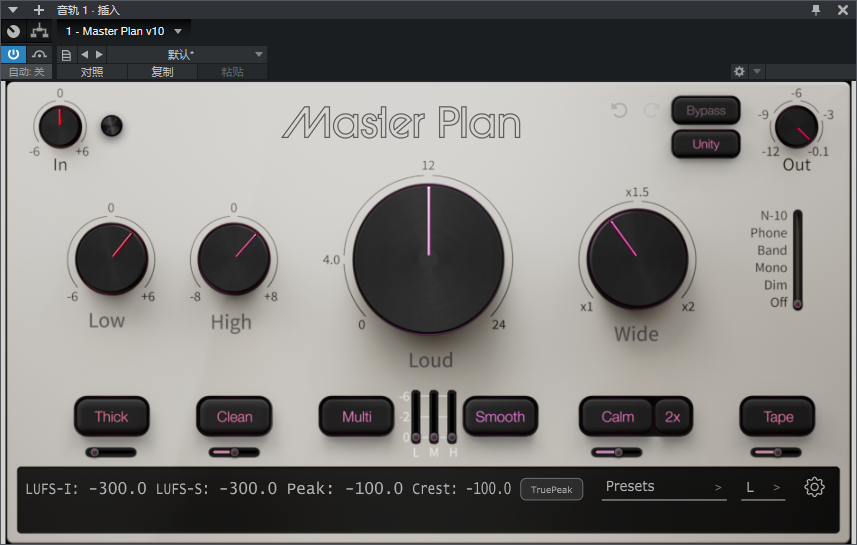The width and height of the screenshot is (857, 545).
Task: Select Off monitor mode
Action: 779,302
